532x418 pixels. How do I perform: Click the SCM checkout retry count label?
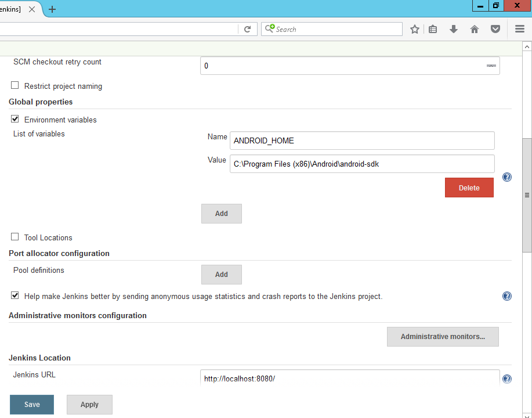57,62
